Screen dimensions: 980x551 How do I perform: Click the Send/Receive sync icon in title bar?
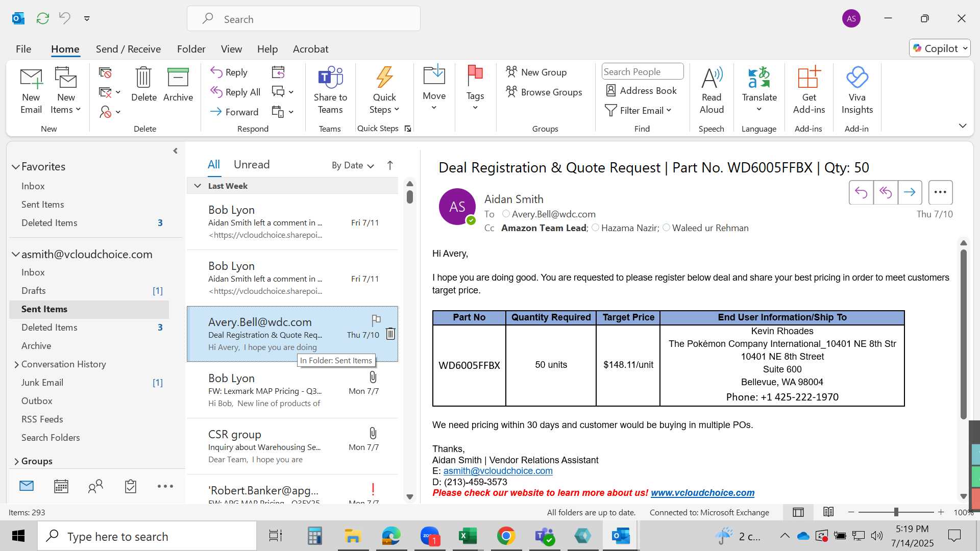pos(43,18)
